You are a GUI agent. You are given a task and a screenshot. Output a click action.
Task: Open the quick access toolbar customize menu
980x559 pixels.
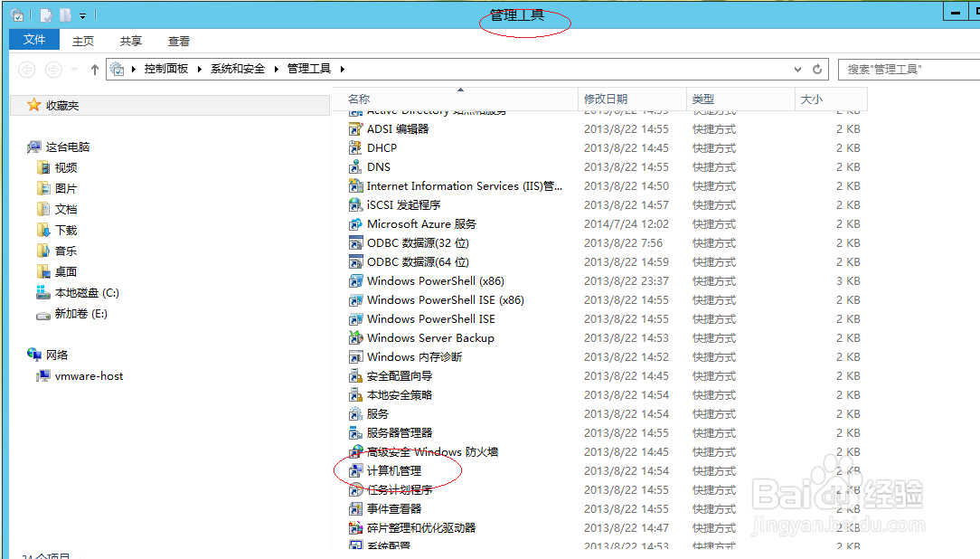[x=83, y=14]
